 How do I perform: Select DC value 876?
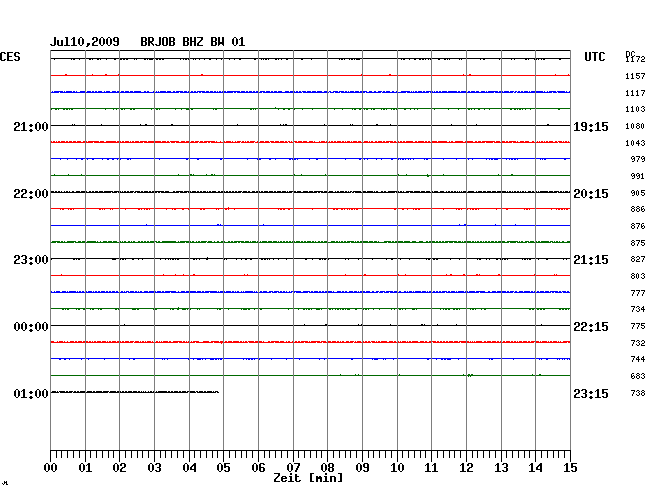point(638,226)
